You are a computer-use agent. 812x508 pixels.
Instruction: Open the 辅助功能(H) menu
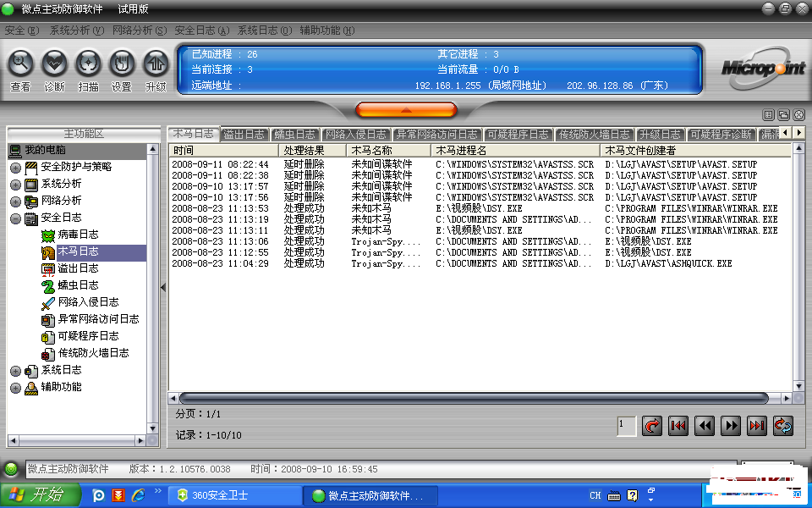point(327,30)
